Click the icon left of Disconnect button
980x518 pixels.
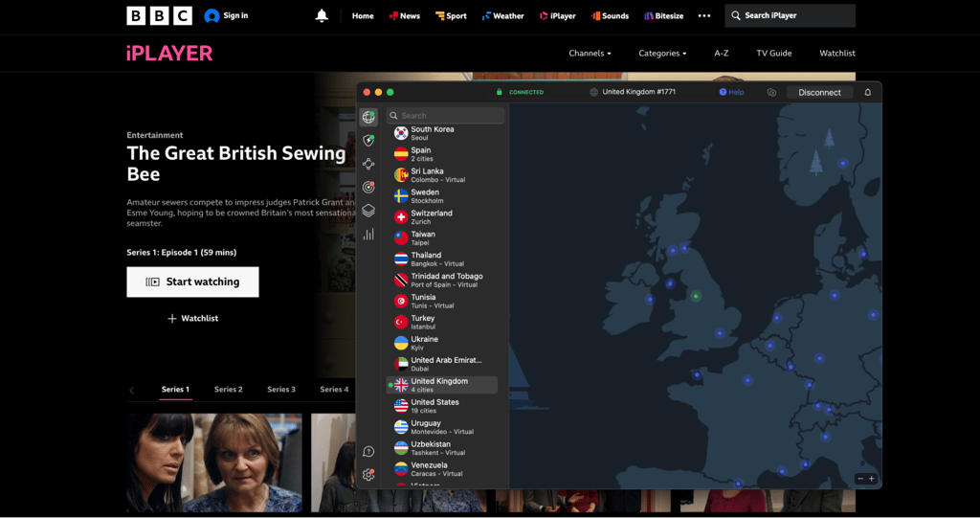coord(771,92)
